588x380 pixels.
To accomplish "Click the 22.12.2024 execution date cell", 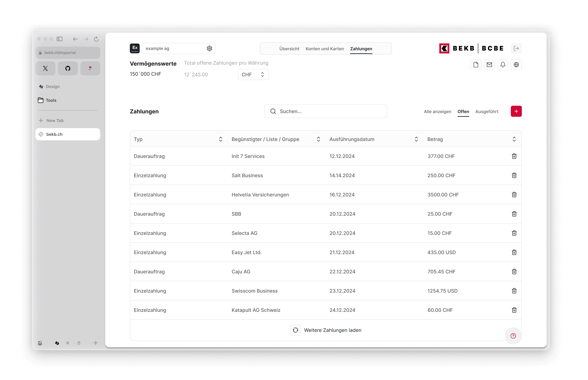I will (x=342, y=272).
